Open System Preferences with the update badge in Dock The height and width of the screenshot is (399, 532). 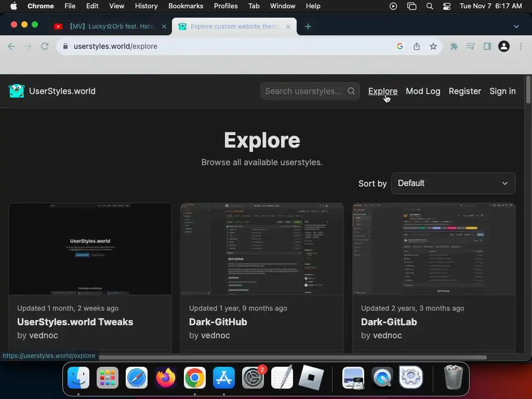(253, 378)
